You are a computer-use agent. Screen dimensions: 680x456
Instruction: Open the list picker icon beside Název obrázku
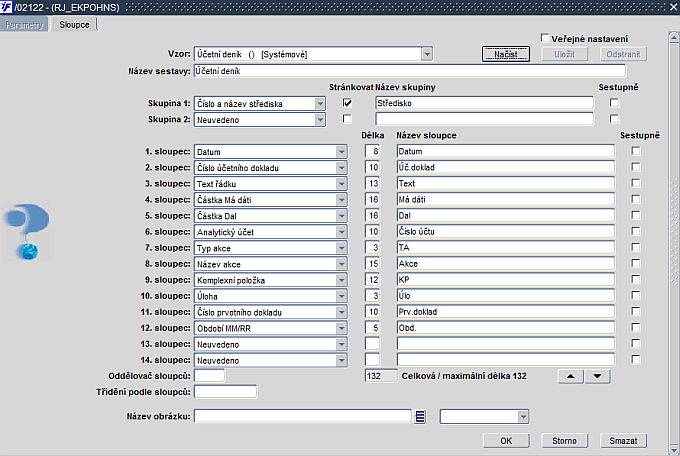pos(420,417)
